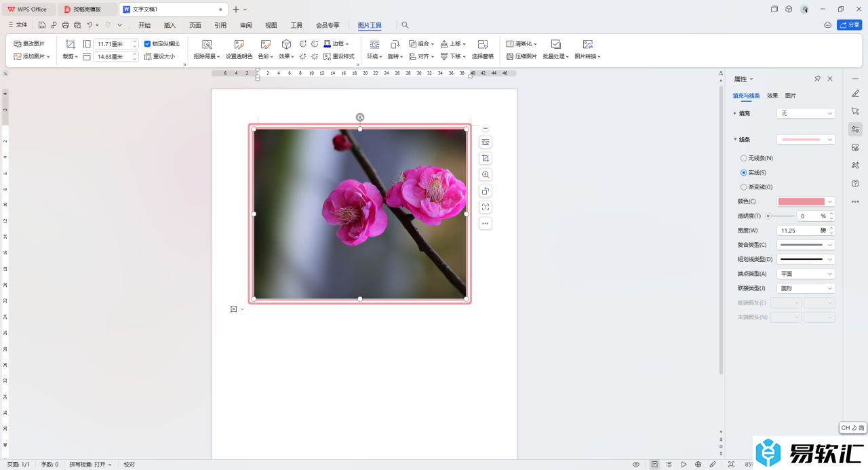Click the 裁剪 crop tool icon
Image resolution: width=868 pixels, height=470 pixels.
tap(70, 44)
